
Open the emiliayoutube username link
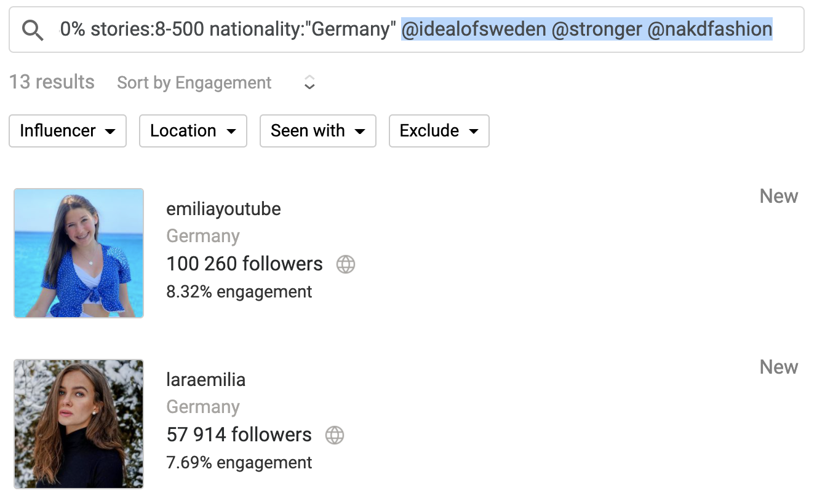click(223, 209)
